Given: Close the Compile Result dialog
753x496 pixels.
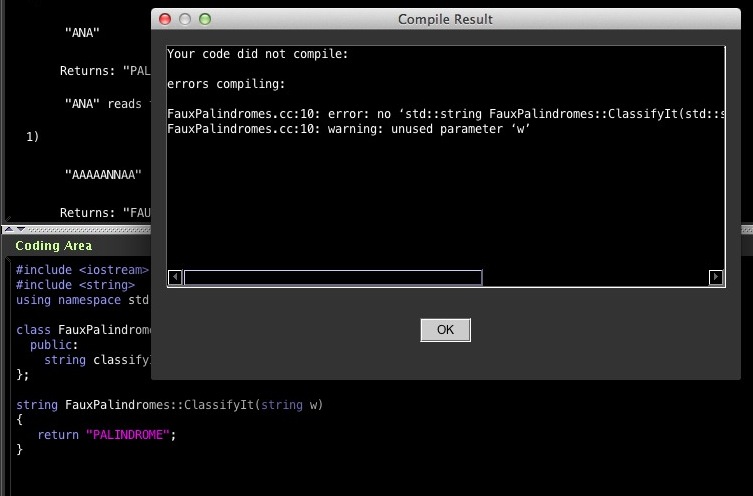Looking at the screenshot, I should [x=166, y=19].
